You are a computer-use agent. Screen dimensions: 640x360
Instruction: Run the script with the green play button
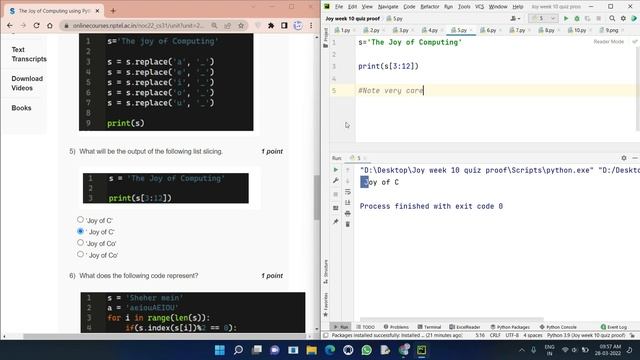[x=566, y=18]
